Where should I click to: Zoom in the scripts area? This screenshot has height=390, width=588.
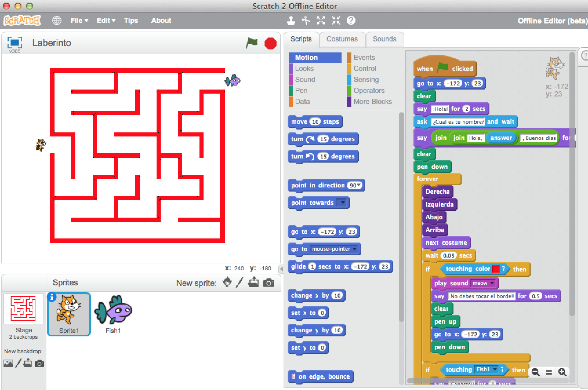pos(562,372)
